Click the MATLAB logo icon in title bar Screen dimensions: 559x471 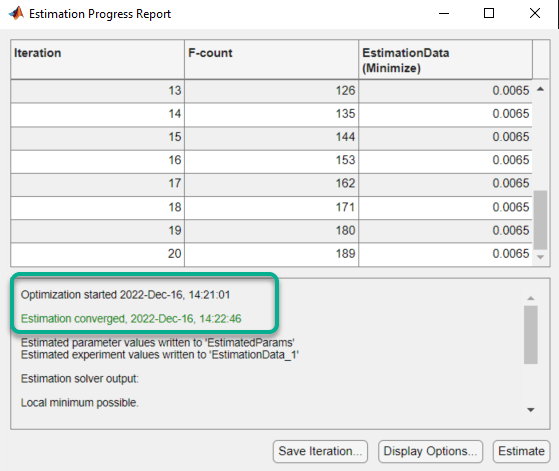(x=16, y=13)
